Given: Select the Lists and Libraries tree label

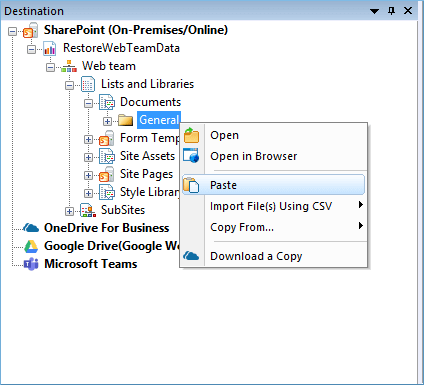Looking at the screenshot, I should (x=147, y=84).
